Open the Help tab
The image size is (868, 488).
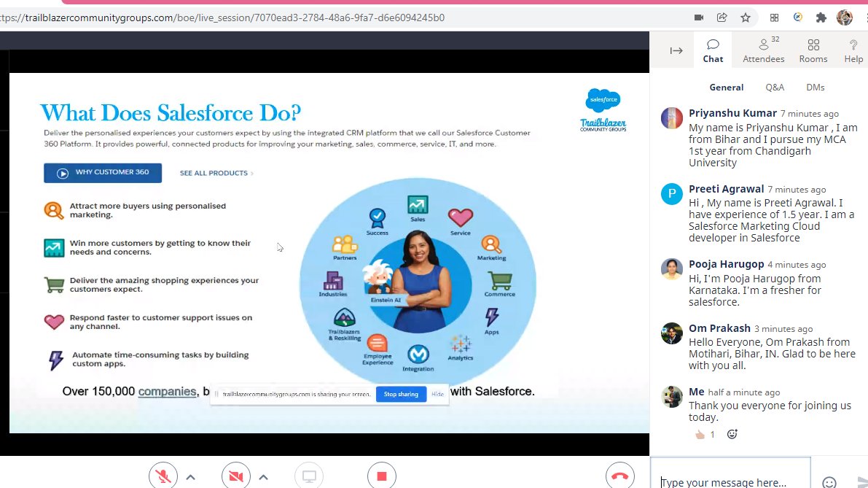click(x=853, y=50)
